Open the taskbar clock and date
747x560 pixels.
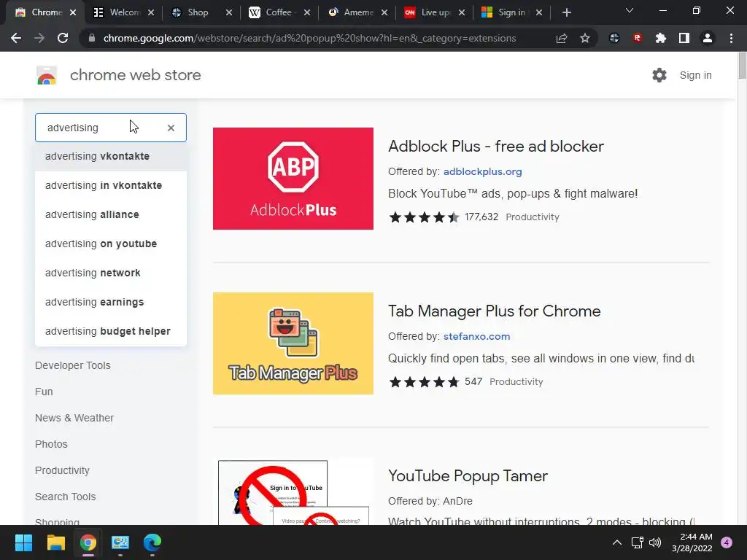[x=692, y=542]
